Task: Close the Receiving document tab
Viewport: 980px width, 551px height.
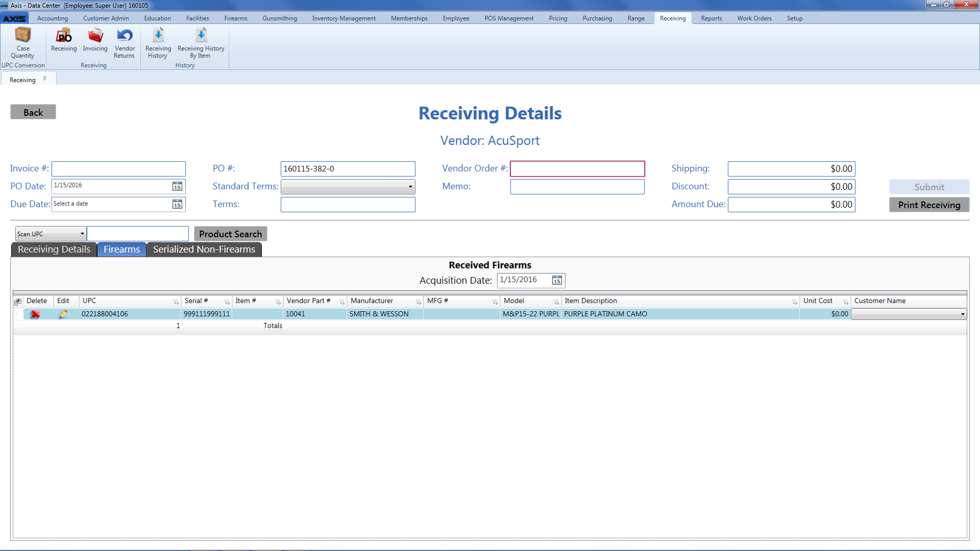Action: tap(45, 79)
